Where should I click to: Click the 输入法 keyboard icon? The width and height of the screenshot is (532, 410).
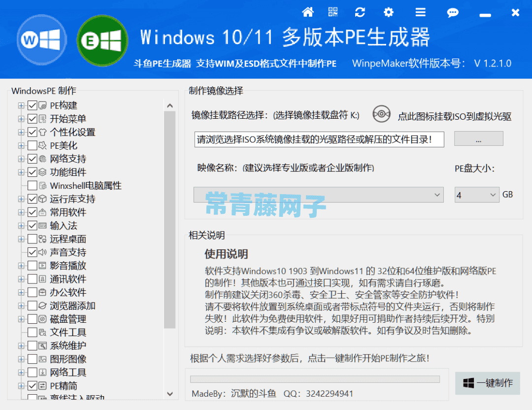(42, 226)
